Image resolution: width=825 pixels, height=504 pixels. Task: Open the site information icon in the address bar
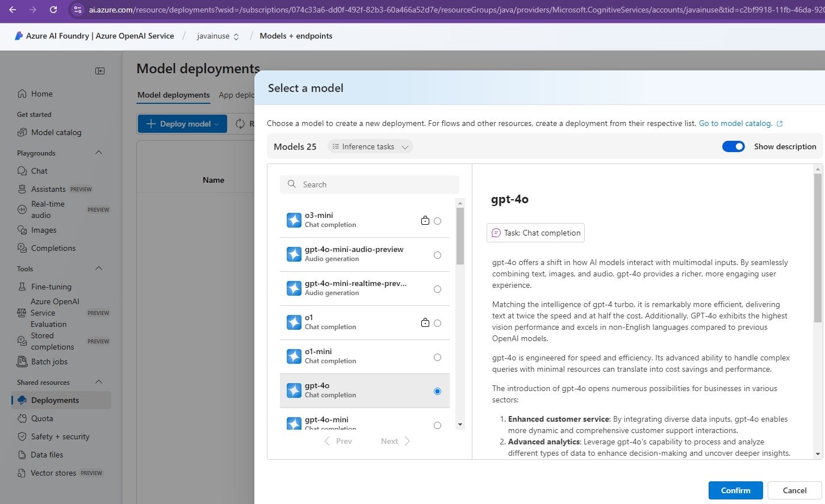(78, 10)
